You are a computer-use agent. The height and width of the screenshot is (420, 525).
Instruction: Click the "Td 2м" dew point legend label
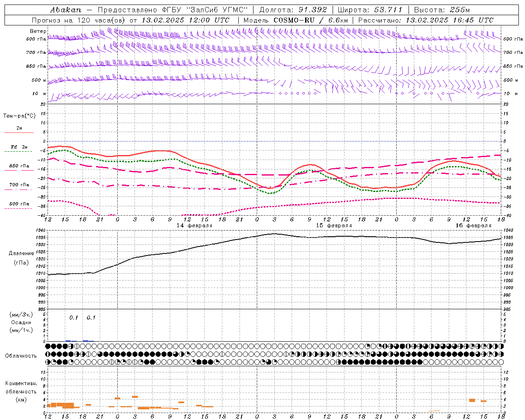click(x=19, y=147)
